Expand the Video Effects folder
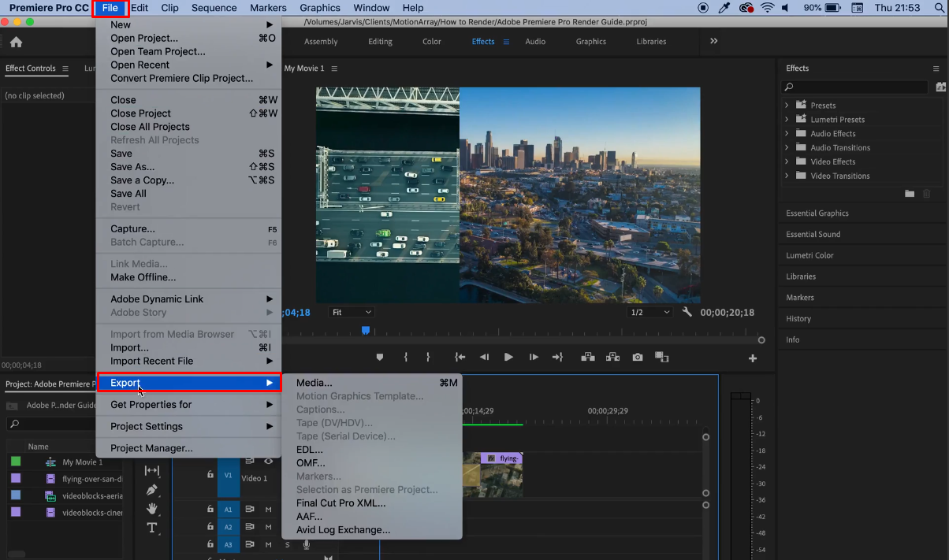This screenshot has height=560, width=949. (x=787, y=161)
